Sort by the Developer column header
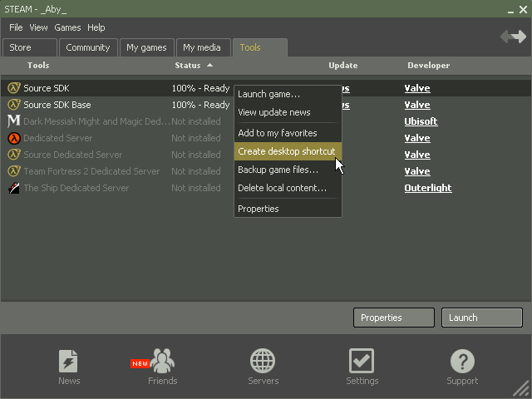 click(x=429, y=65)
